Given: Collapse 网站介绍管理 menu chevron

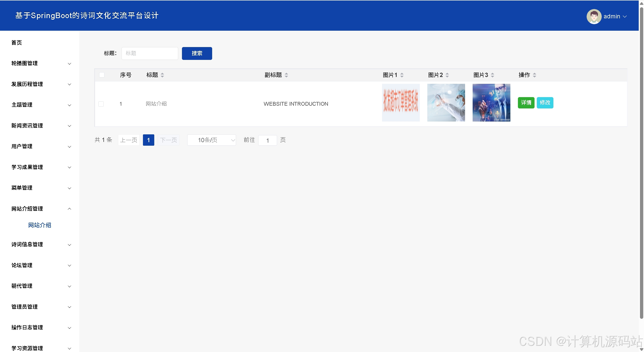Looking at the screenshot, I should tap(69, 209).
